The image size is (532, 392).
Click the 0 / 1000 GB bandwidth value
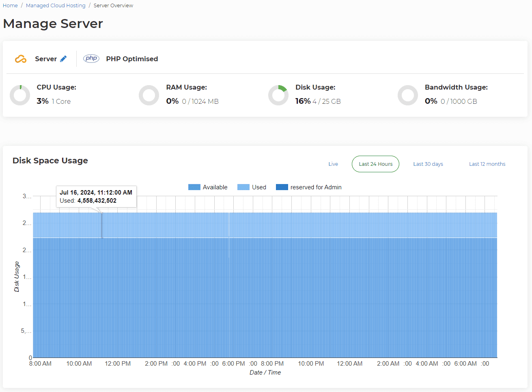click(459, 101)
